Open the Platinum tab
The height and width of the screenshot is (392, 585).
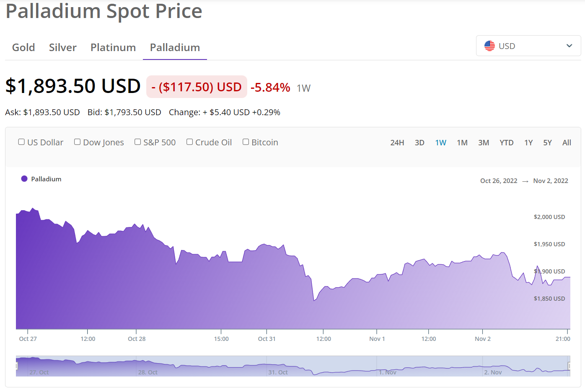[x=113, y=47]
